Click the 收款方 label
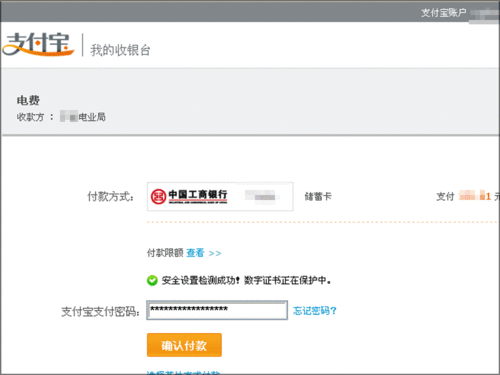 31,117
